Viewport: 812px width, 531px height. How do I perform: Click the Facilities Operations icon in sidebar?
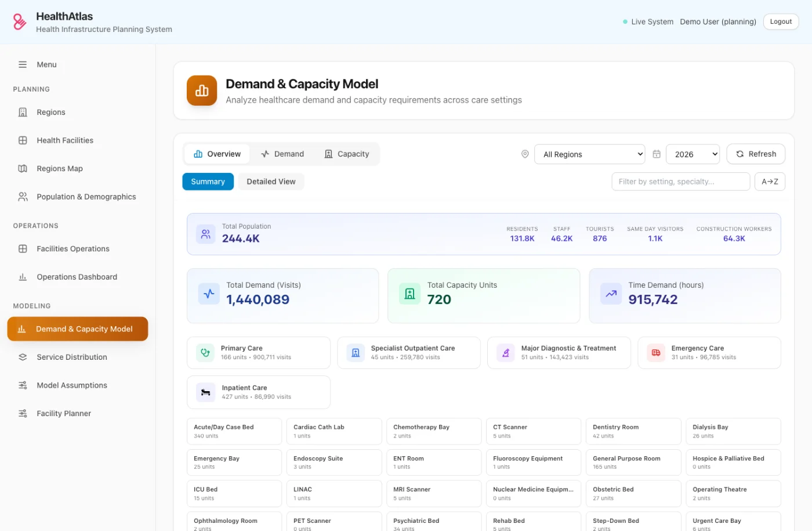pos(23,248)
